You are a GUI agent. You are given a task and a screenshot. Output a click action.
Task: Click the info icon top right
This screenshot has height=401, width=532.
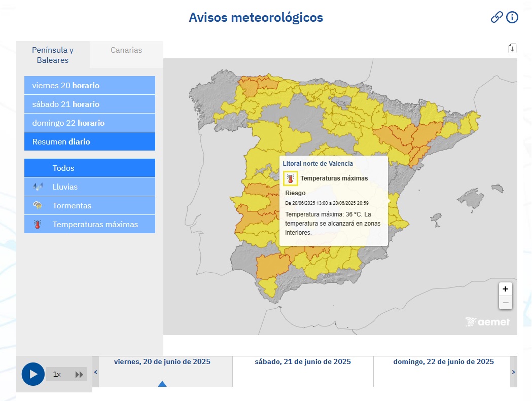pyautogui.click(x=512, y=17)
